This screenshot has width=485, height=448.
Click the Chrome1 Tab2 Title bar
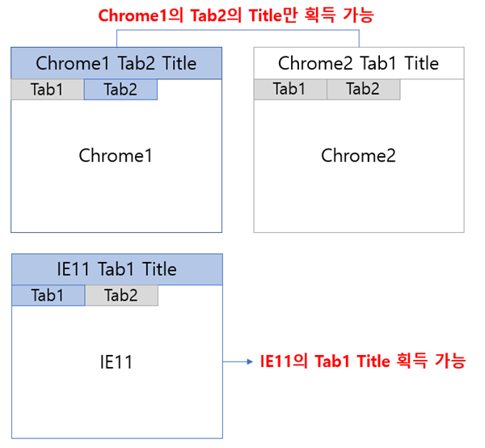[116, 63]
